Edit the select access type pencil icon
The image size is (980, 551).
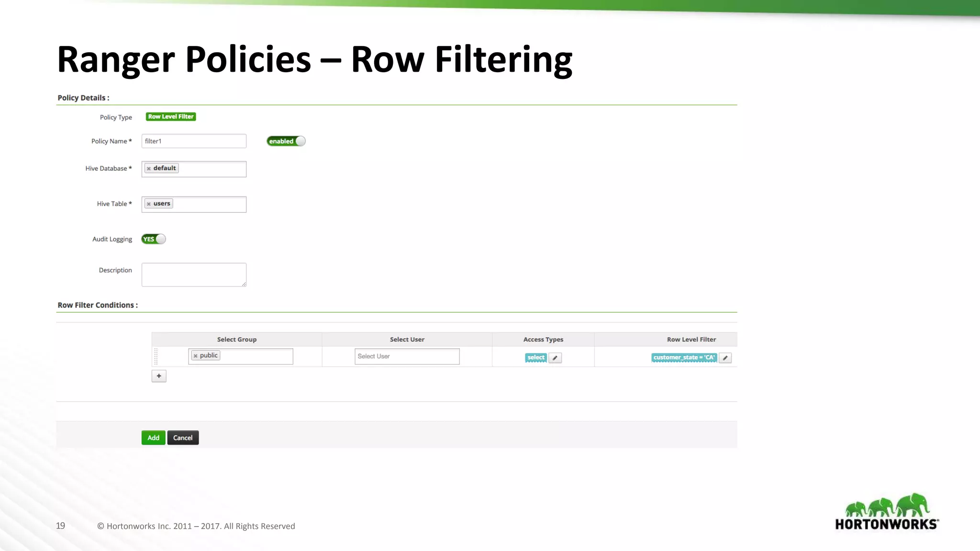click(x=555, y=358)
